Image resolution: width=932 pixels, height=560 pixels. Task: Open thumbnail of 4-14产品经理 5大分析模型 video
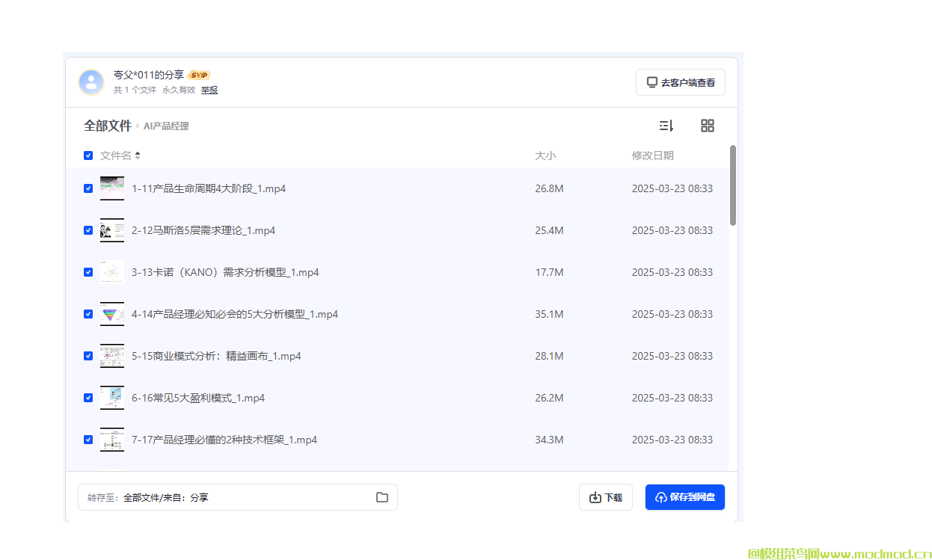(x=112, y=314)
